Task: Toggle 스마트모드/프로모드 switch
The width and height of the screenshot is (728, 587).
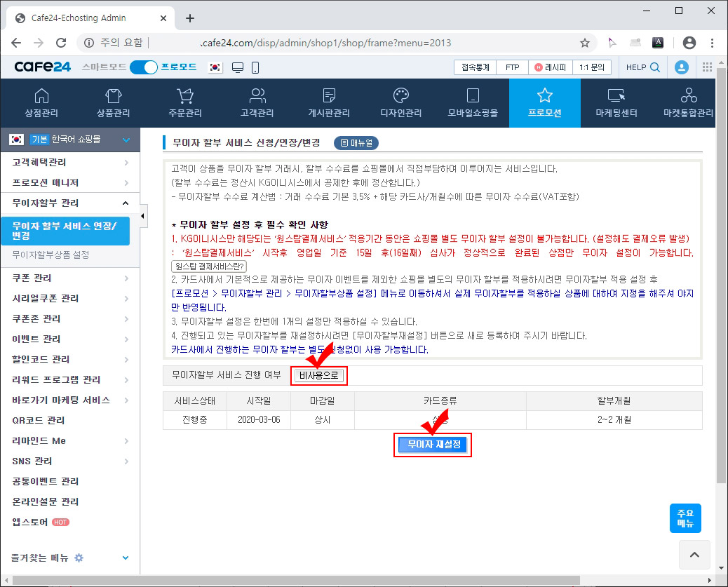Action: [x=144, y=67]
